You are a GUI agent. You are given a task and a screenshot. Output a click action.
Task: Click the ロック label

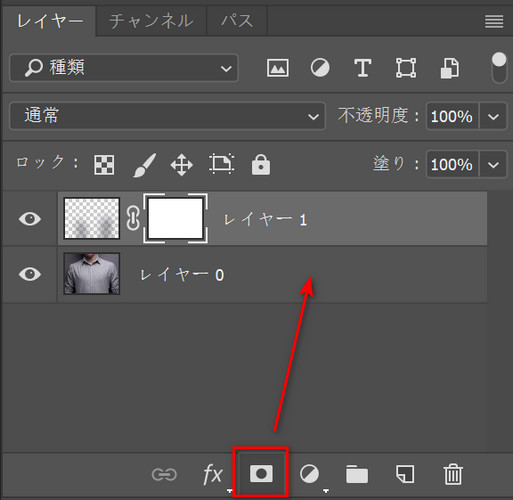[x=47, y=162]
